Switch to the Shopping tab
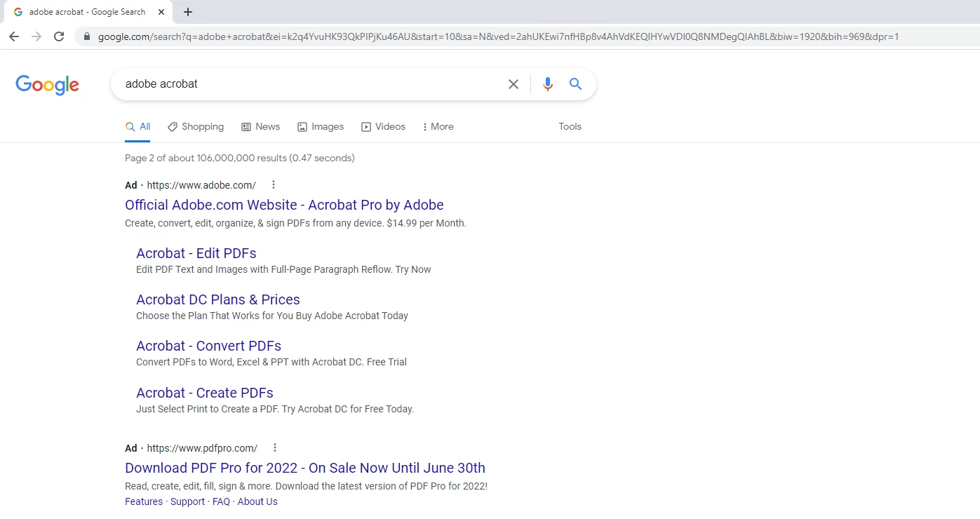 (x=196, y=127)
